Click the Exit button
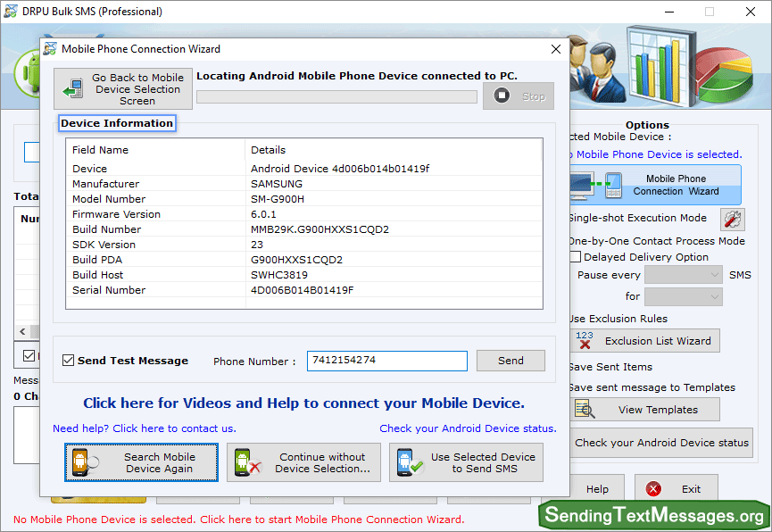Screen dimensions: 772x532 pos(676,489)
